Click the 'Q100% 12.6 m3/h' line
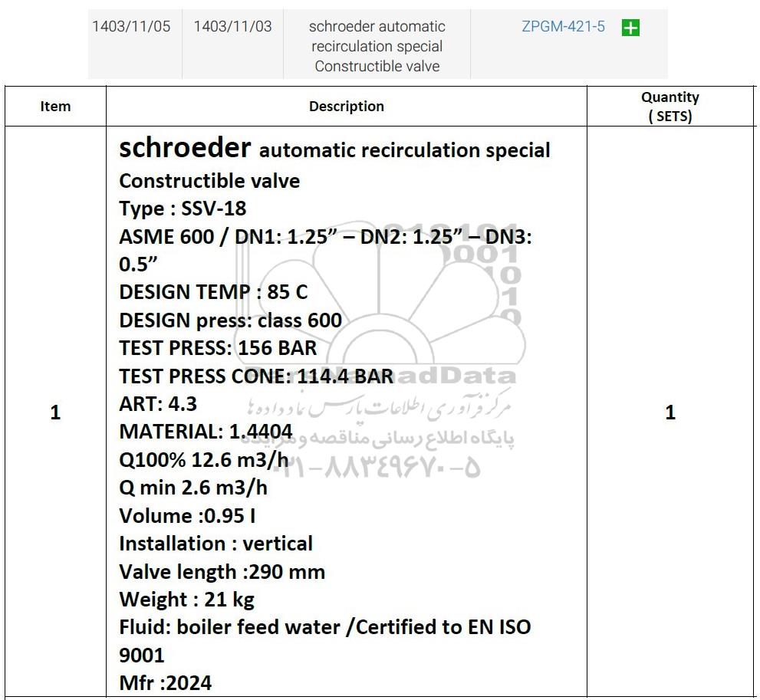The height and width of the screenshot is (700, 760). (x=204, y=460)
